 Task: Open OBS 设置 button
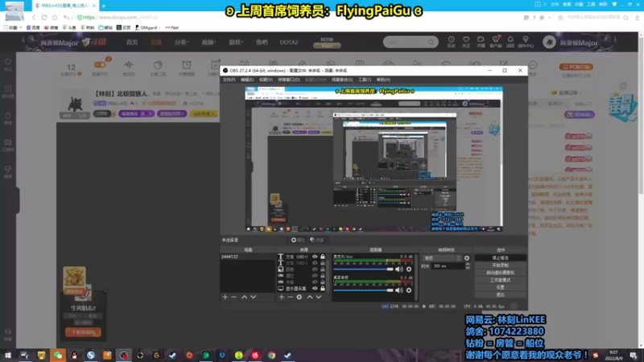[x=500, y=287]
